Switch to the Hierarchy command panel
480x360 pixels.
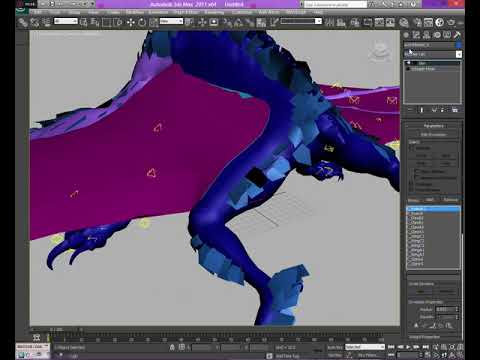click(427, 35)
